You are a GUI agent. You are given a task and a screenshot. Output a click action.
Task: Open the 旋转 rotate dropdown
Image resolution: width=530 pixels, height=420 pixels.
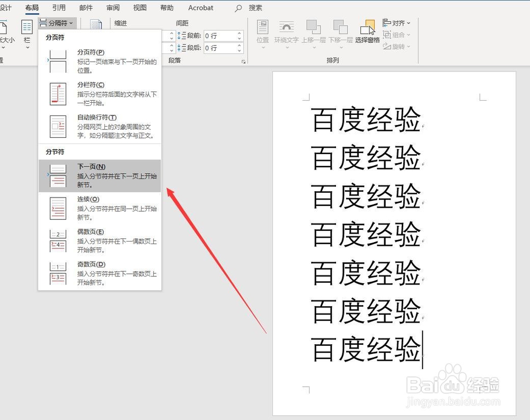396,46
